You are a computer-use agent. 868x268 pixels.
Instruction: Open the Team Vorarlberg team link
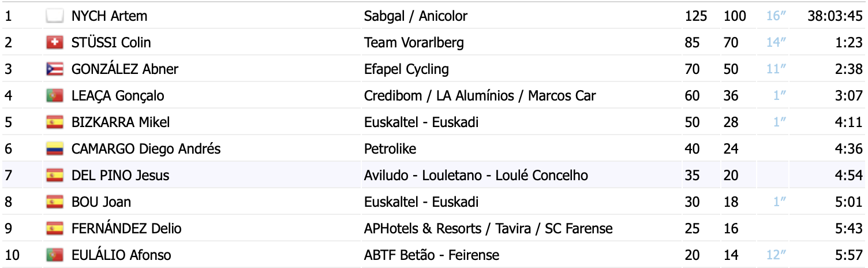414,43
